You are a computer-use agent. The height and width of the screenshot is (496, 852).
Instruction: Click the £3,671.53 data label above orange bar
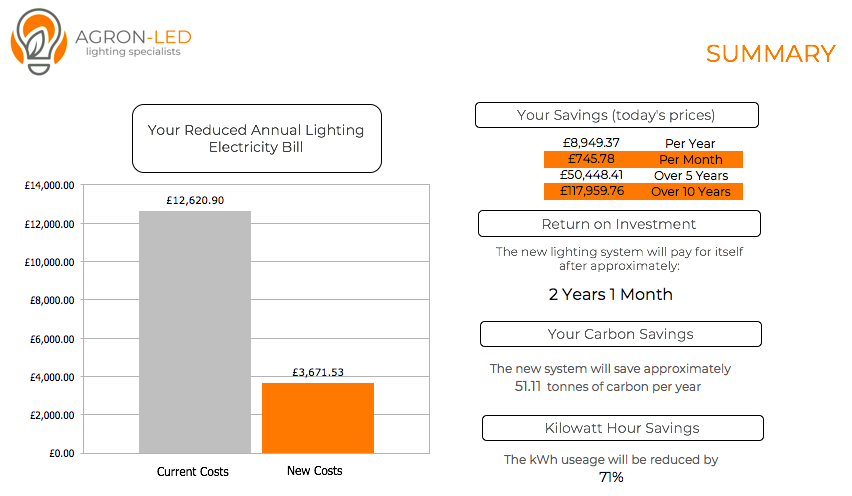318,372
